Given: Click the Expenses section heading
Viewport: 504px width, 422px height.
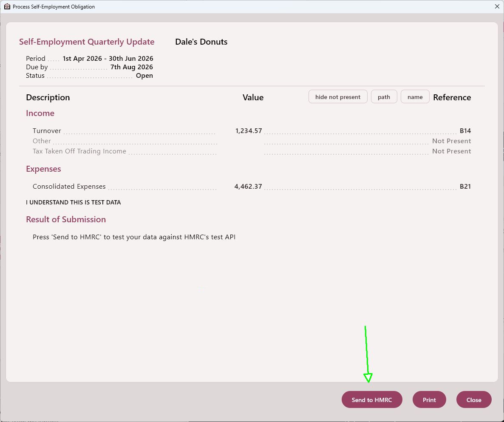Looking at the screenshot, I should [43, 169].
